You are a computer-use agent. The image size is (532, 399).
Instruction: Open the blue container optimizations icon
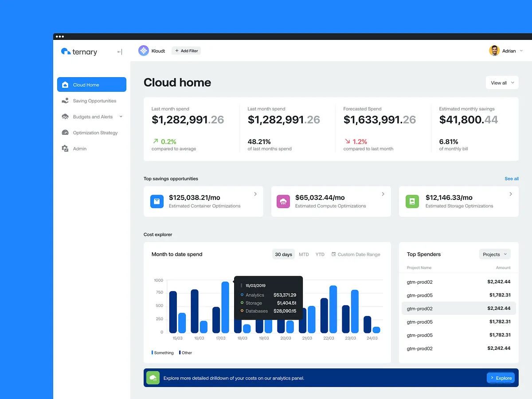point(157,202)
